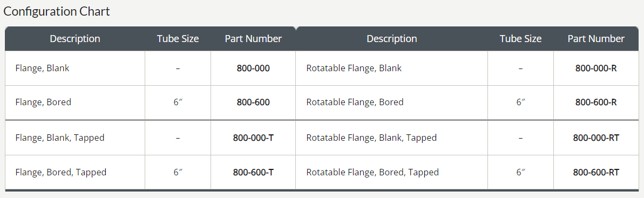Click Rotatable Flange, Bored description cell
Image resolution: width=644 pixels, height=198 pixels.
tap(392, 102)
